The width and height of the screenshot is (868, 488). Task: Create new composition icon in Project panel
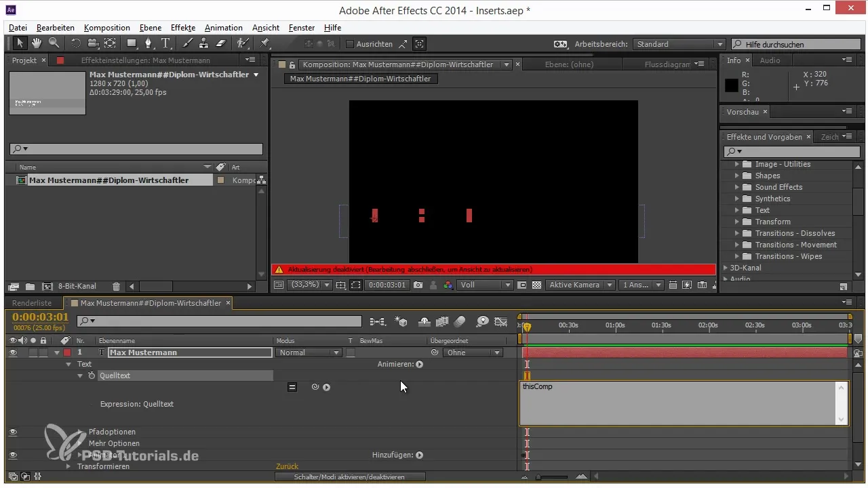(x=47, y=287)
